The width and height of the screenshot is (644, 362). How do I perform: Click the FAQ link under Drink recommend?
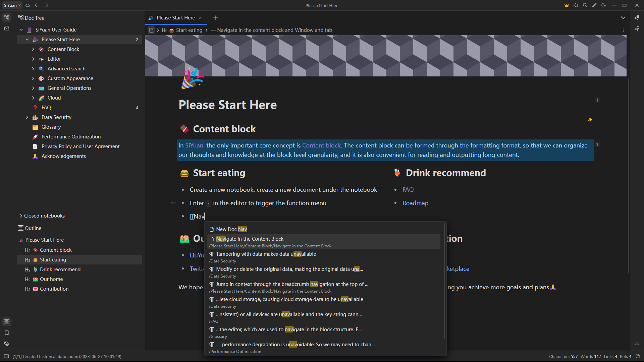(408, 190)
